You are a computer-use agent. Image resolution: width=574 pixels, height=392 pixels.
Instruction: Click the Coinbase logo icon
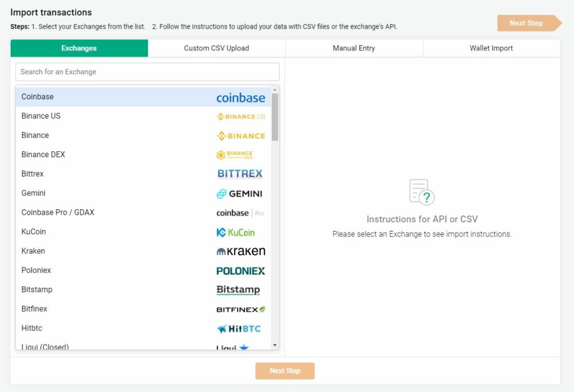240,98
